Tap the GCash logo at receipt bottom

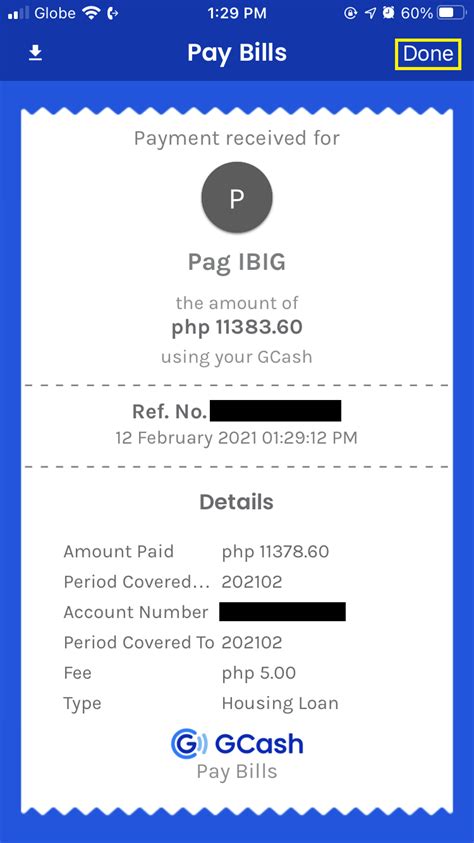pyautogui.click(x=237, y=744)
